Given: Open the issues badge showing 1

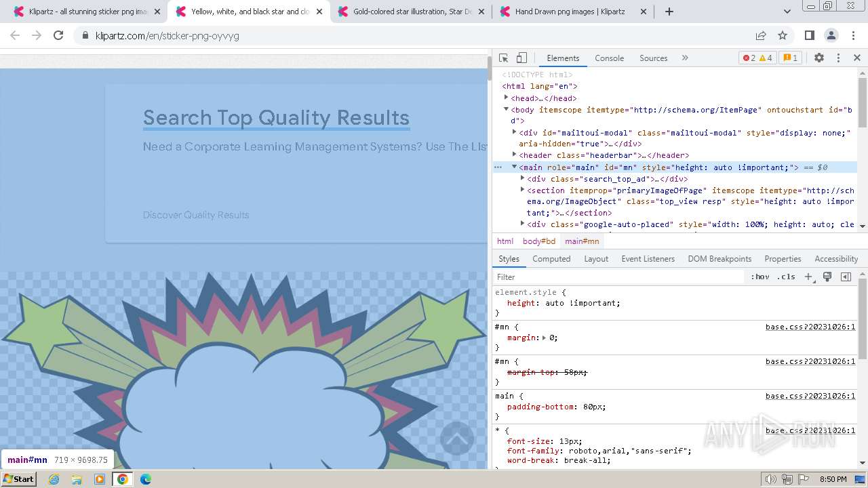Looking at the screenshot, I should (790, 58).
